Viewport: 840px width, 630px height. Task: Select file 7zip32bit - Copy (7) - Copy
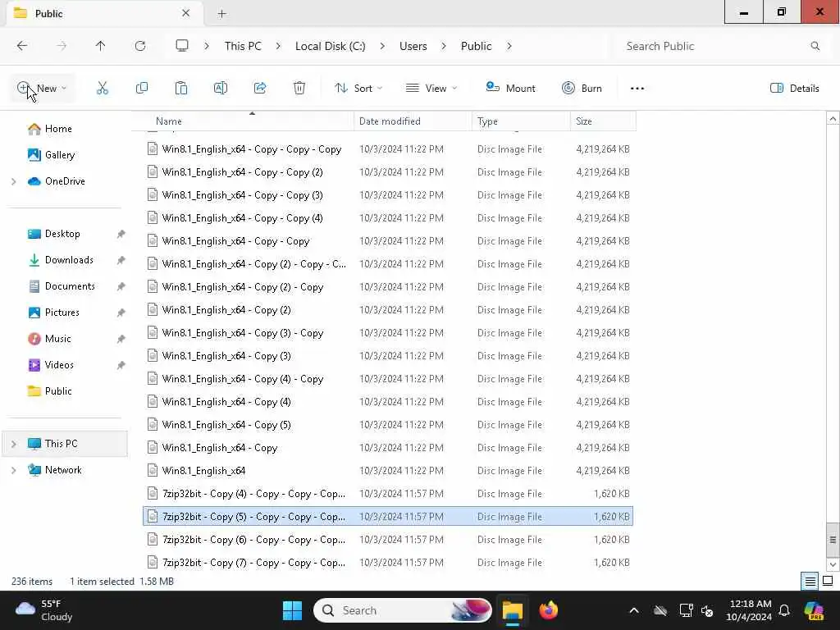pos(388,563)
